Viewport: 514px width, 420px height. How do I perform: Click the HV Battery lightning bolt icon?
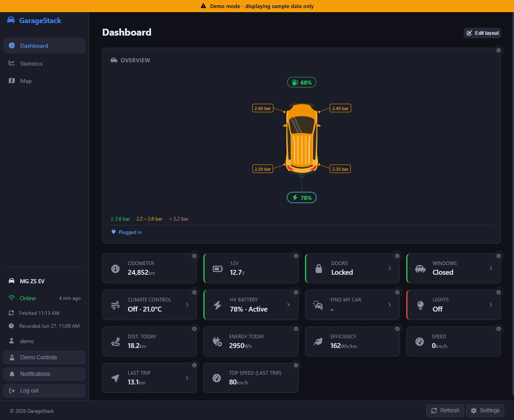(x=218, y=305)
